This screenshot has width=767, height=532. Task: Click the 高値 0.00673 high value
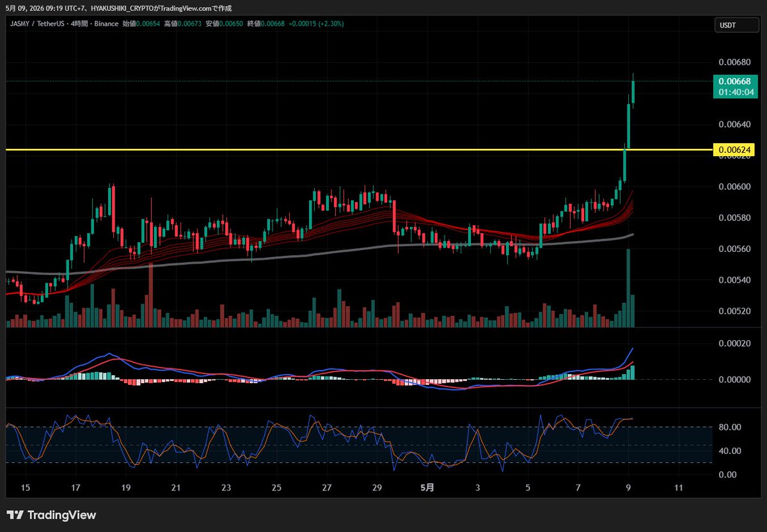coord(182,24)
